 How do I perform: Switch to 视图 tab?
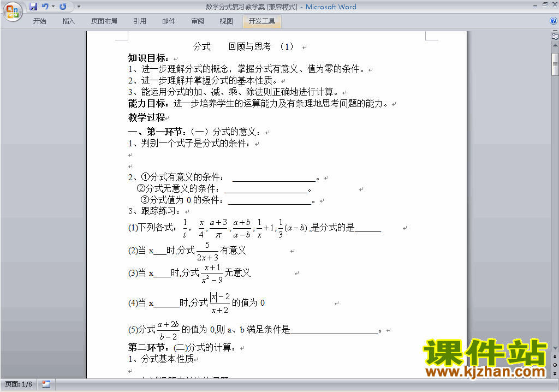[227, 21]
